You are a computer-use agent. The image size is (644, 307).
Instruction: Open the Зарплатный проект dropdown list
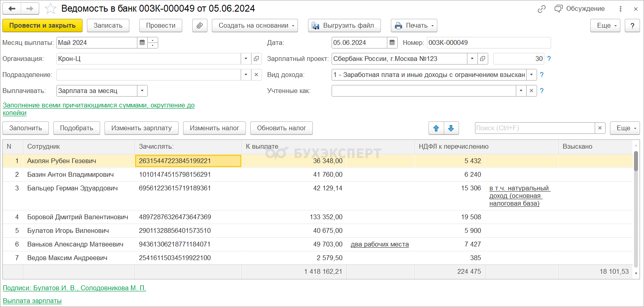click(472, 59)
